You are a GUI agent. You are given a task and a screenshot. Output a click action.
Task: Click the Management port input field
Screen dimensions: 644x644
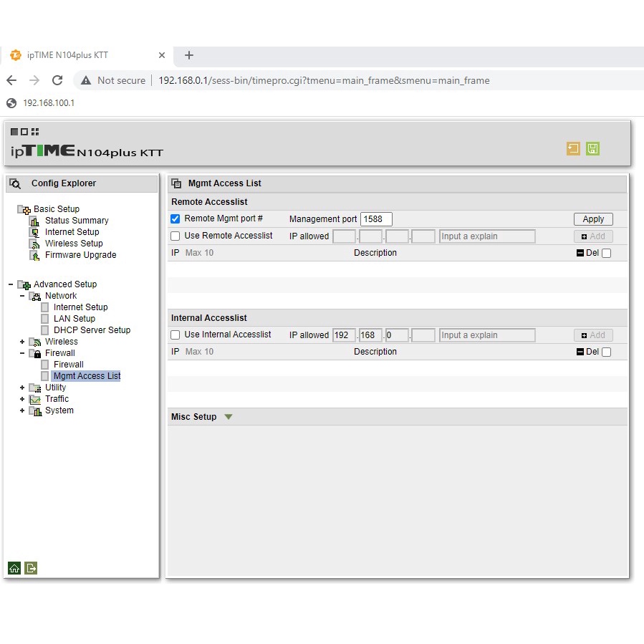point(376,219)
